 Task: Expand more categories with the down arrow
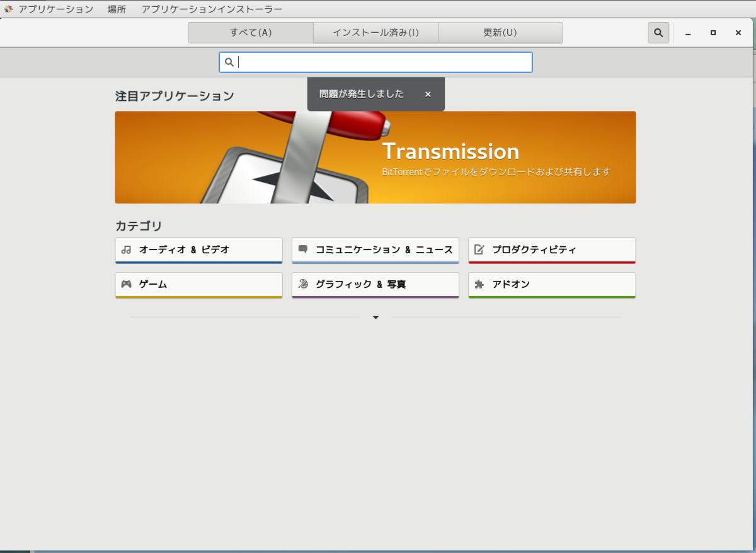(x=375, y=317)
